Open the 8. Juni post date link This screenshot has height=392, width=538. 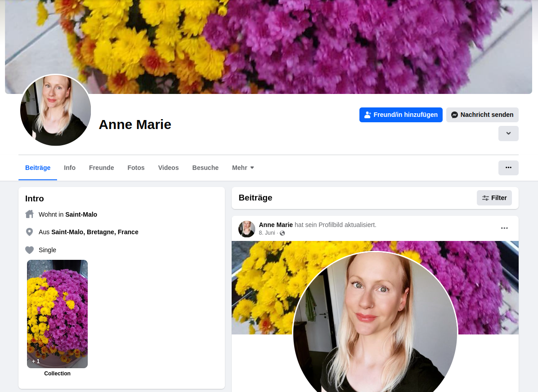[267, 233]
